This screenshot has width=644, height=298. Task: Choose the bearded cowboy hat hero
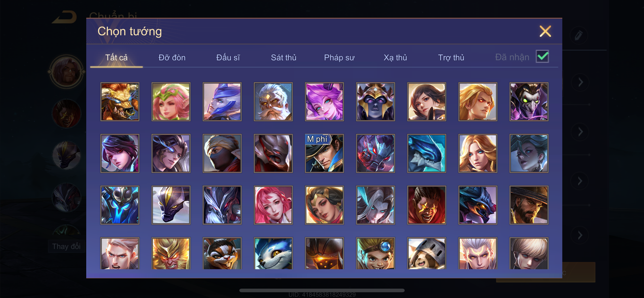[529, 205]
